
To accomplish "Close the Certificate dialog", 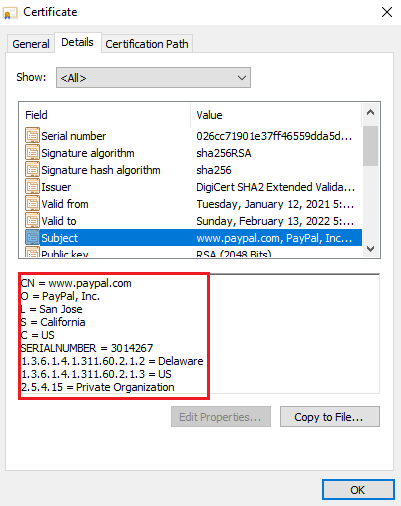I will point(387,12).
